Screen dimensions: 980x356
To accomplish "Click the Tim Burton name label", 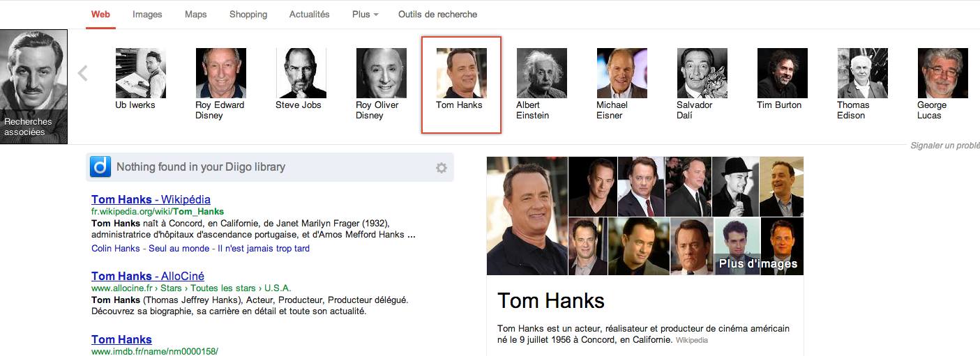I will point(779,105).
